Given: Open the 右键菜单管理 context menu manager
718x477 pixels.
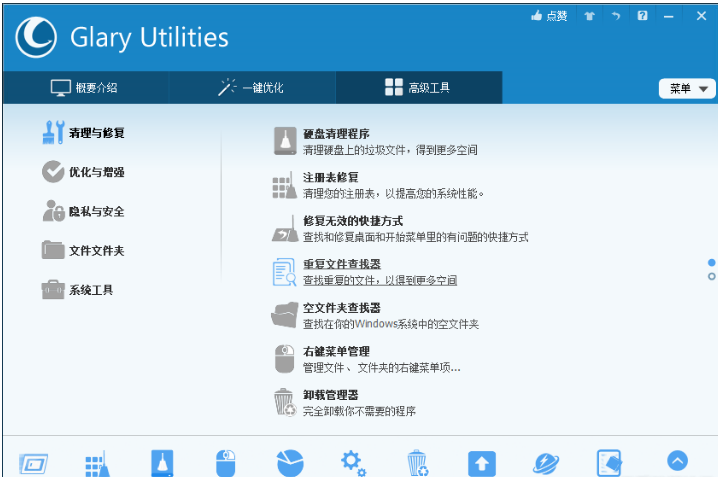Looking at the screenshot, I should click(x=368, y=359).
